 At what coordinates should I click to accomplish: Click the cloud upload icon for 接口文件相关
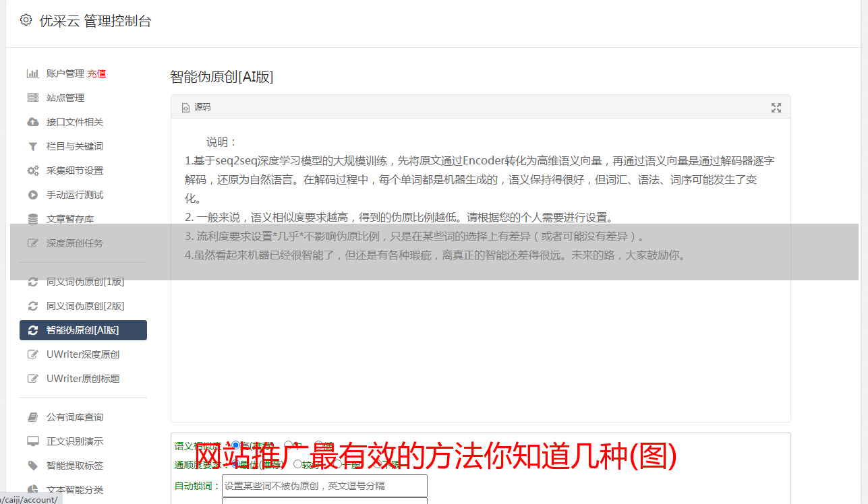(x=32, y=122)
